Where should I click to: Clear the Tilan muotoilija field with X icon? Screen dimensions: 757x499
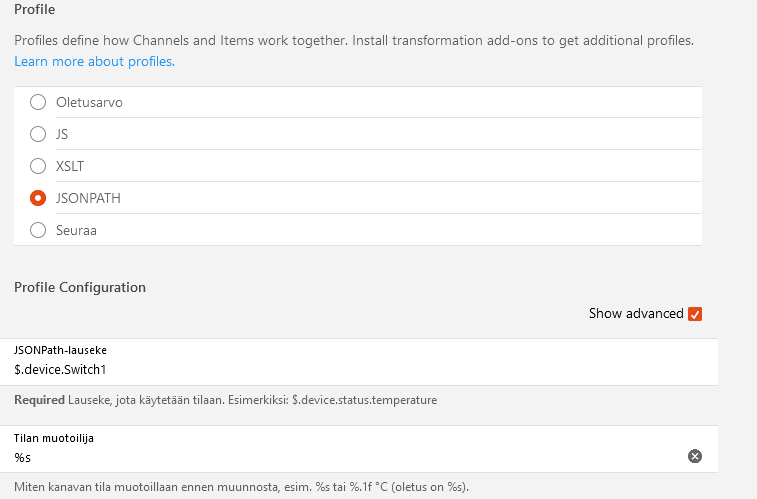[x=695, y=456]
